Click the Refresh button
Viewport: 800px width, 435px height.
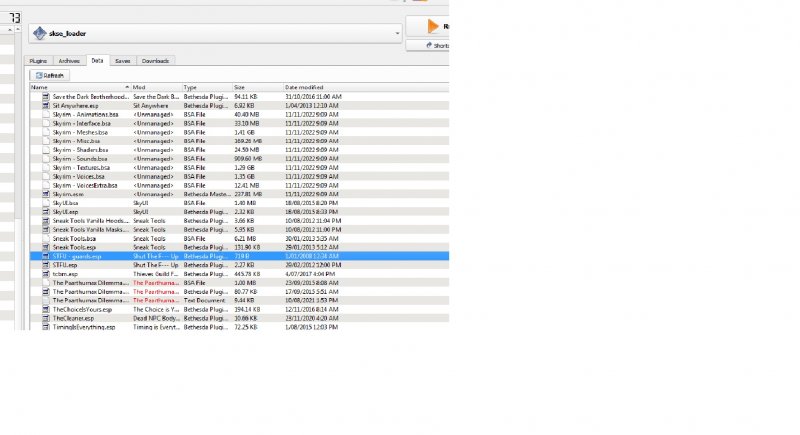click(x=49, y=75)
